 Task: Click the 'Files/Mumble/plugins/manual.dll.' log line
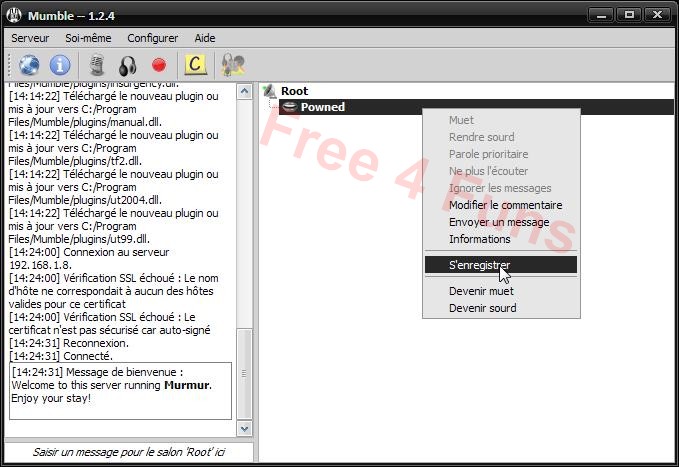85,122
